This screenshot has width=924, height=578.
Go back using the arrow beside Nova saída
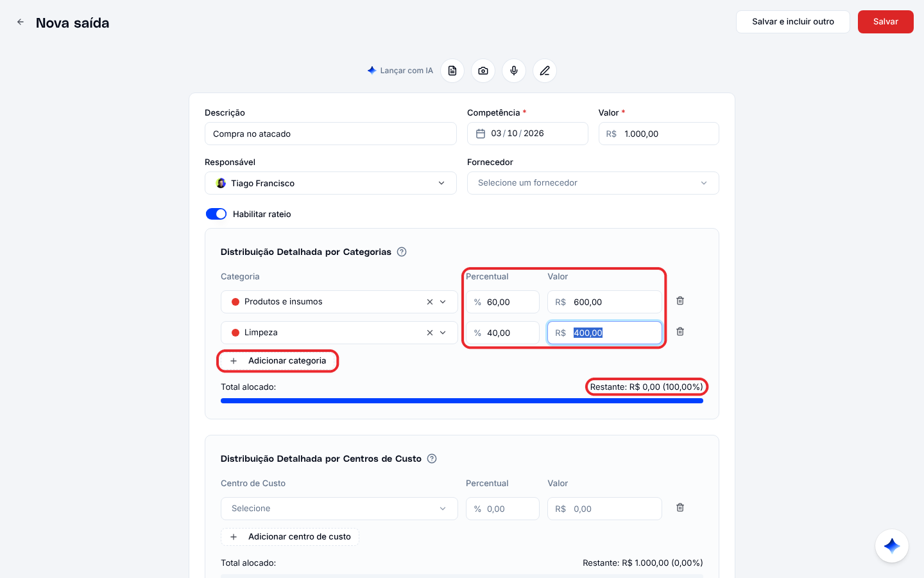pos(21,22)
